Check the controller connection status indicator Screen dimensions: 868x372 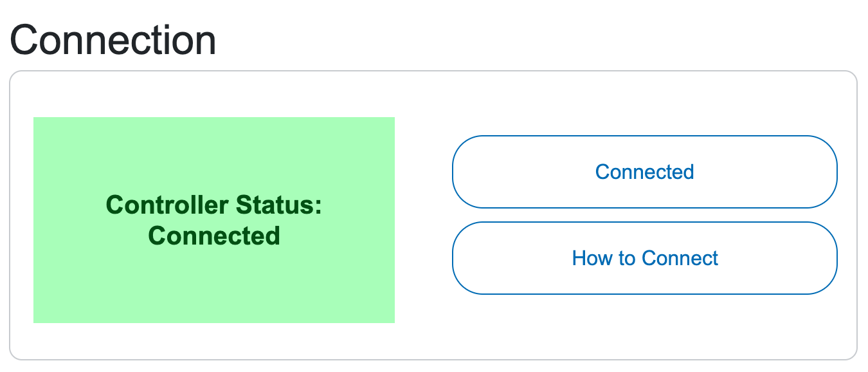(x=214, y=219)
